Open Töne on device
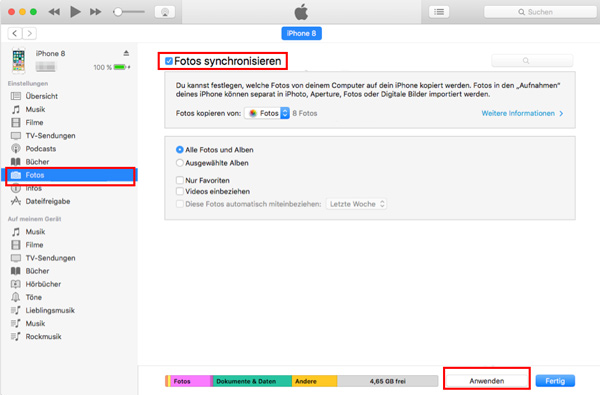The image size is (600, 395). pos(33,297)
